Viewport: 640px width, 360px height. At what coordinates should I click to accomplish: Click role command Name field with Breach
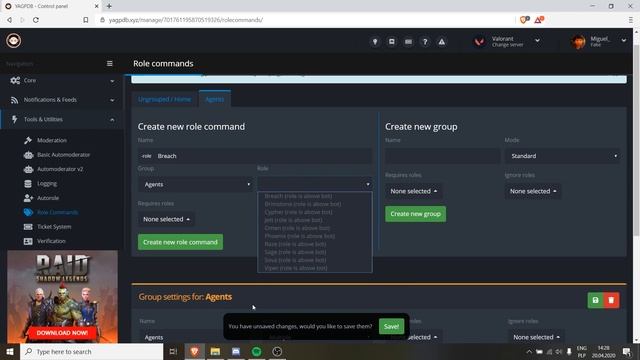255,156
